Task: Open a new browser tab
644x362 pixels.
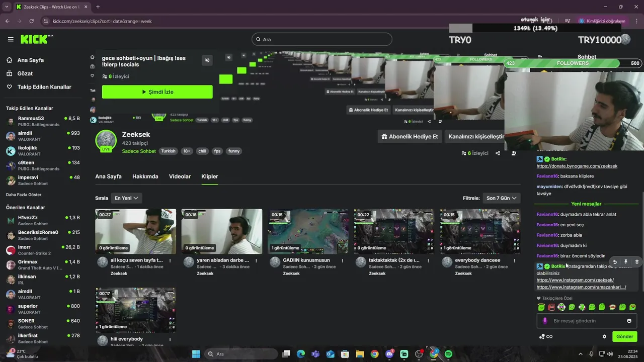Action: pyautogui.click(x=98, y=7)
